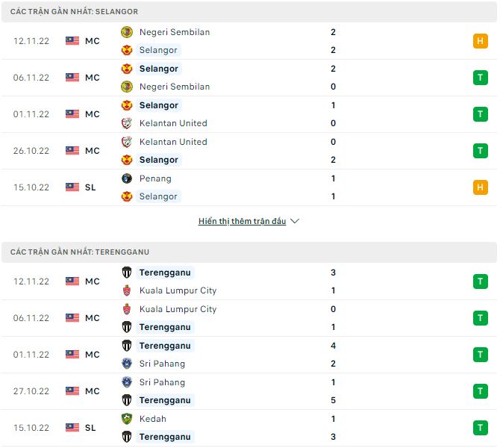The image size is (503, 448).
Task: Open 'Hiển thị thêm trận đấu' link
Action: [x=242, y=221]
